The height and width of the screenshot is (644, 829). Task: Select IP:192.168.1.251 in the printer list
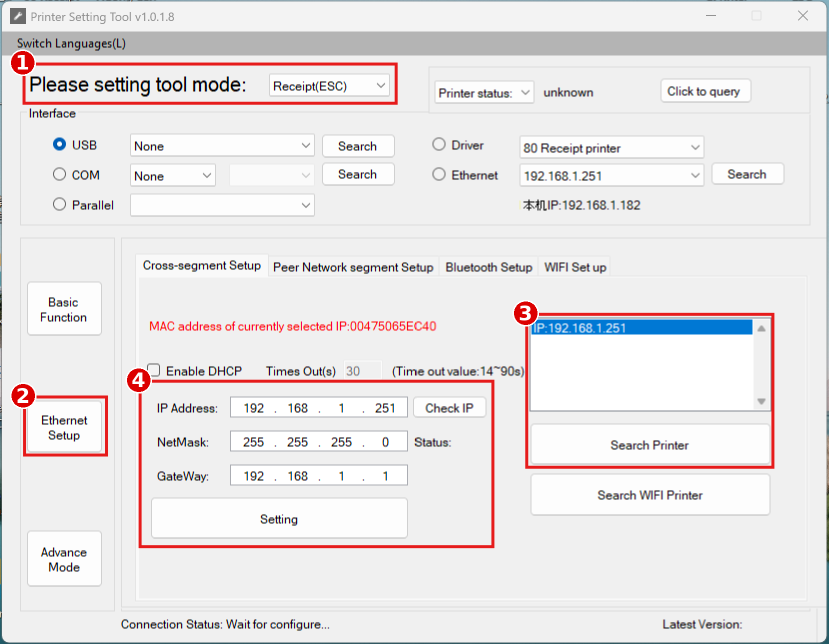pyautogui.click(x=641, y=328)
